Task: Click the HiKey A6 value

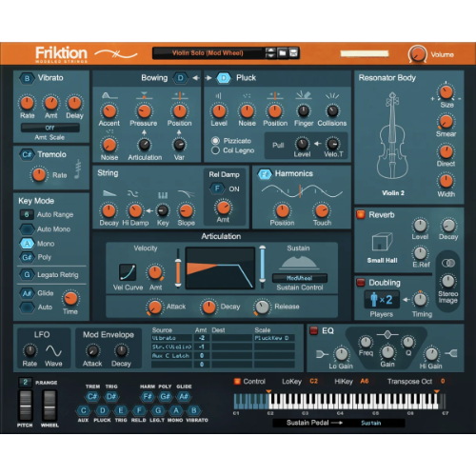Action: pyautogui.click(x=365, y=381)
